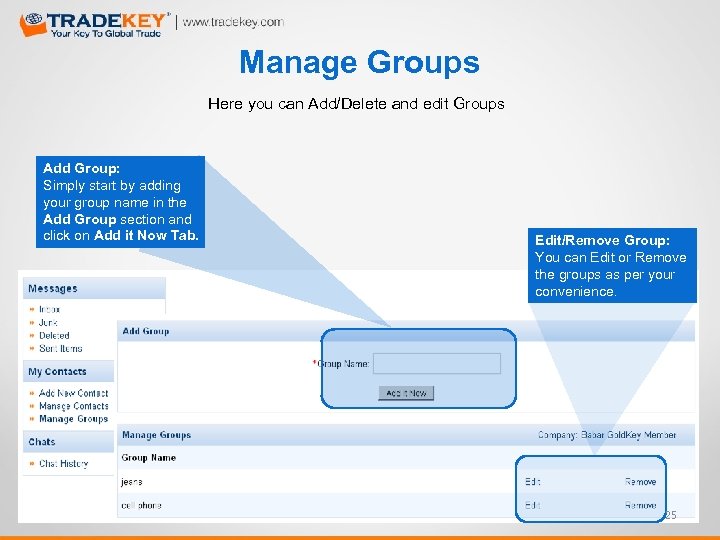Click the bullet icon beside Manage Groups

pyautogui.click(x=32, y=419)
